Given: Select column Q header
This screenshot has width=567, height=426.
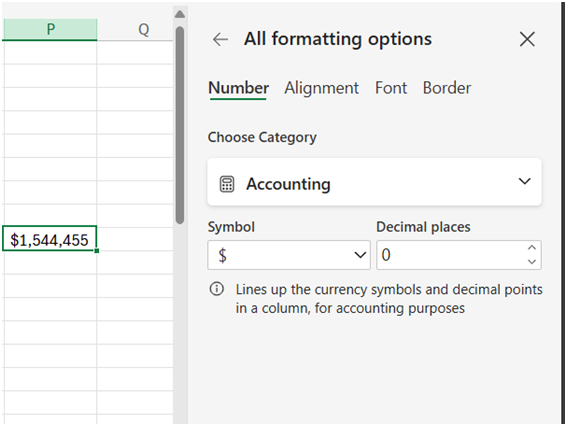Looking at the screenshot, I should [143, 29].
